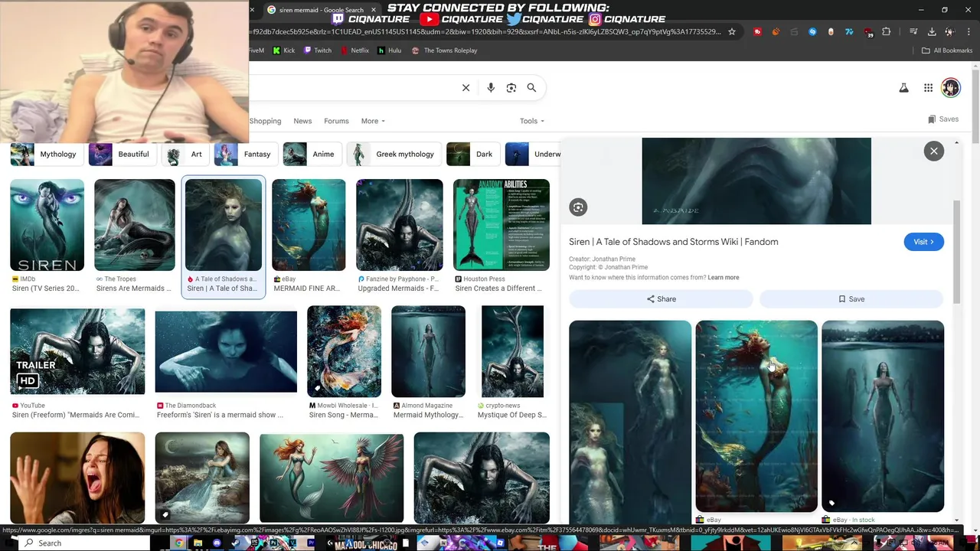Viewport: 980px width, 551px height.
Task: Bookmark this page with the star icon
Action: (732, 32)
